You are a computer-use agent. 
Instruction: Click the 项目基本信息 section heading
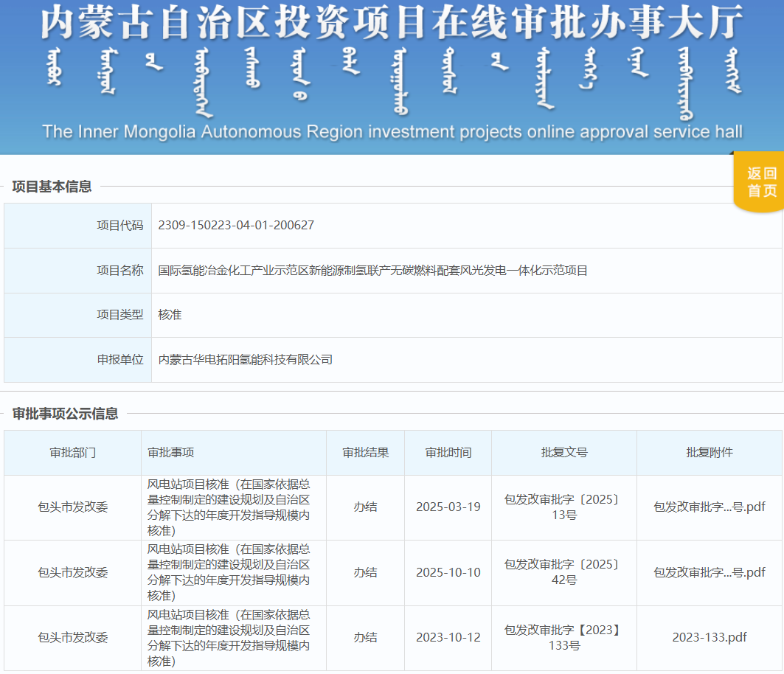[x=52, y=187]
